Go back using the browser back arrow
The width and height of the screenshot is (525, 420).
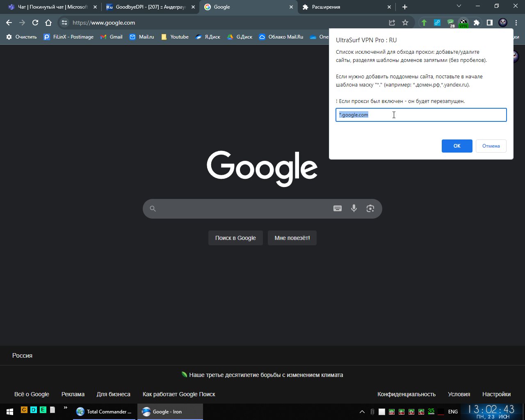tap(9, 23)
